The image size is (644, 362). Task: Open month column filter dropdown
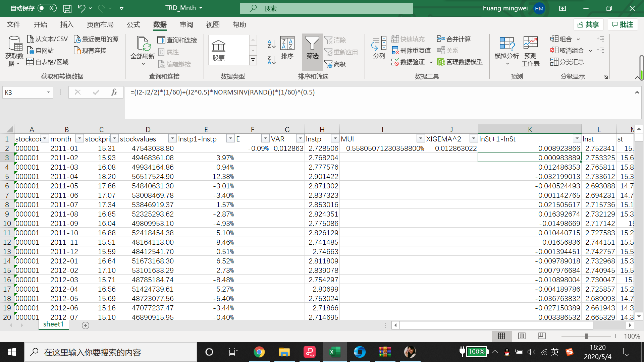coord(79,138)
